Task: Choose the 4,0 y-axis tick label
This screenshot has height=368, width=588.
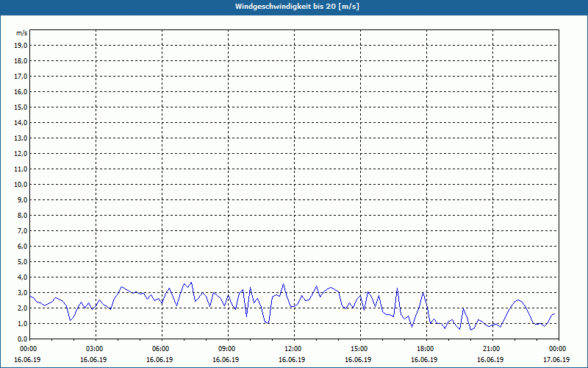Action: [x=23, y=277]
